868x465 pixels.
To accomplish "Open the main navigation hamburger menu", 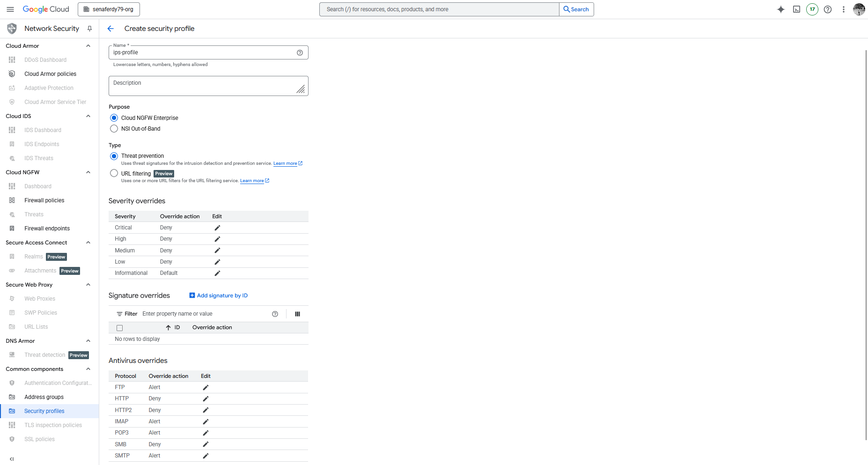I will (x=10, y=9).
